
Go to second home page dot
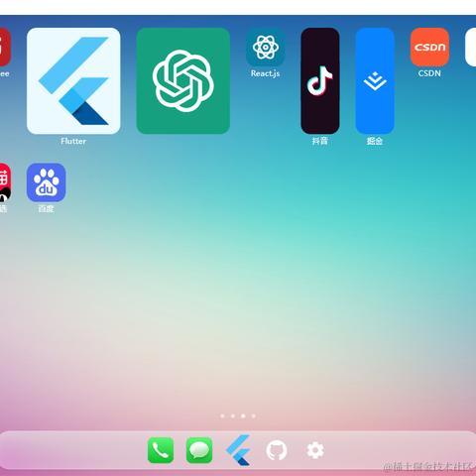coord(233,416)
